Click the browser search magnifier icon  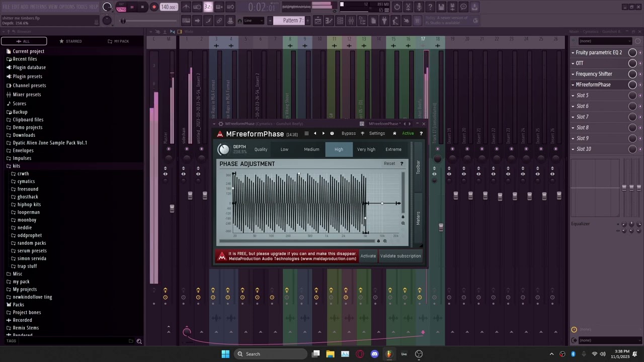[139, 341]
